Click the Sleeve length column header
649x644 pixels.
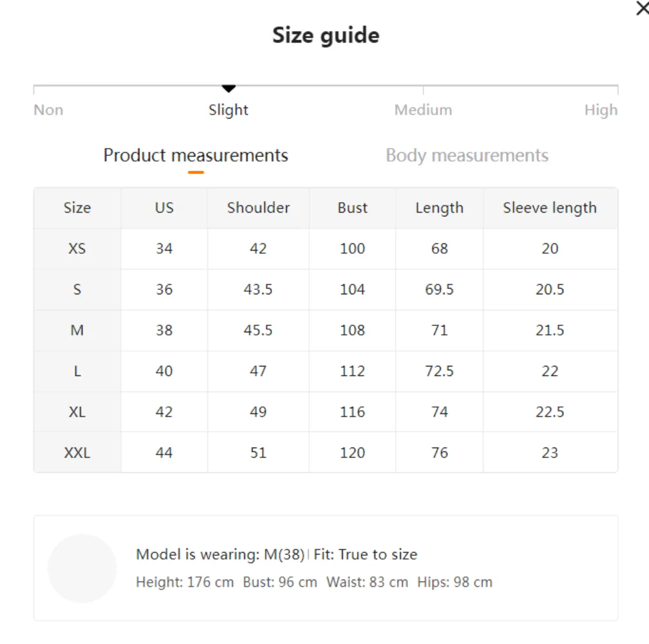[550, 208]
